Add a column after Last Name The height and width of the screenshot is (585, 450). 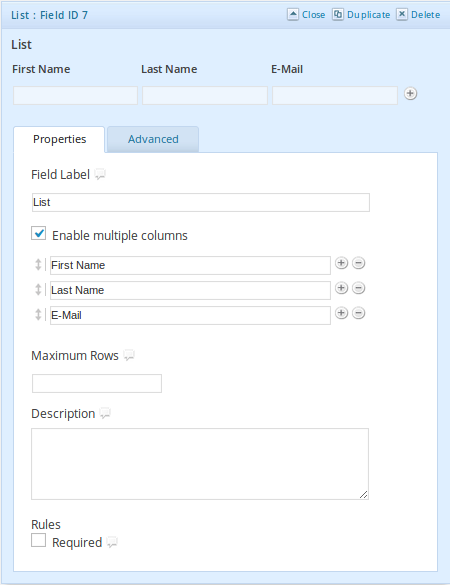(341, 288)
